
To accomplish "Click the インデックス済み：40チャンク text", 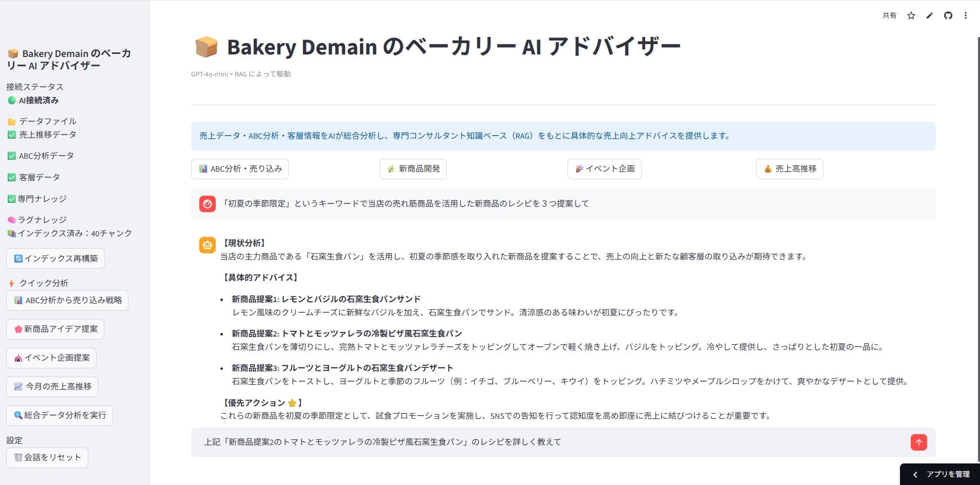I will pyautogui.click(x=75, y=233).
